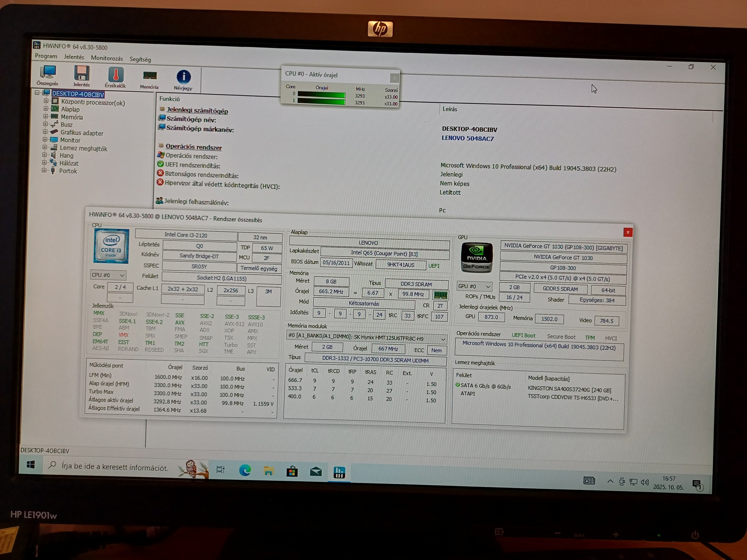Click the NVIDIA GeForce logo
The image size is (747, 560).
(476, 258)
